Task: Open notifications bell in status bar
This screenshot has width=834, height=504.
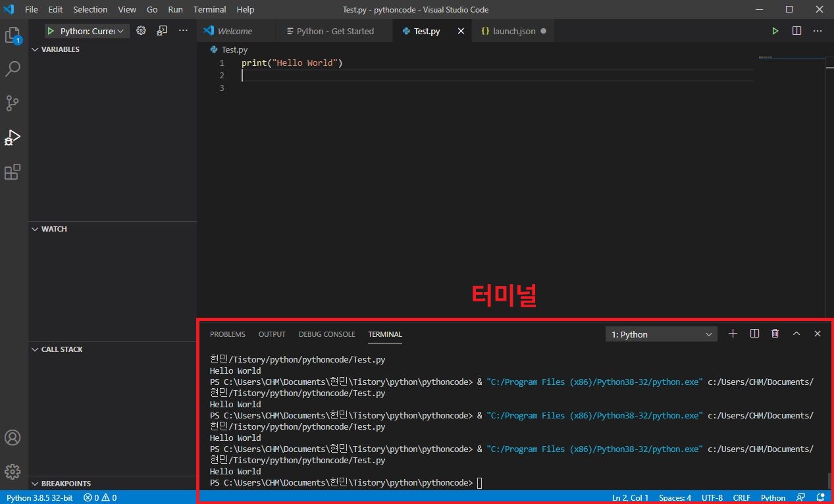Action: pyautogui.click(x=820, y=497)
